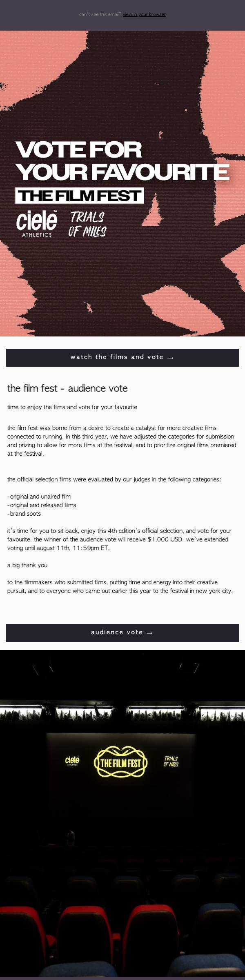245x980 pixels.
Task: Click the "-brand spots" list item
Action: (x=24, y=514)
